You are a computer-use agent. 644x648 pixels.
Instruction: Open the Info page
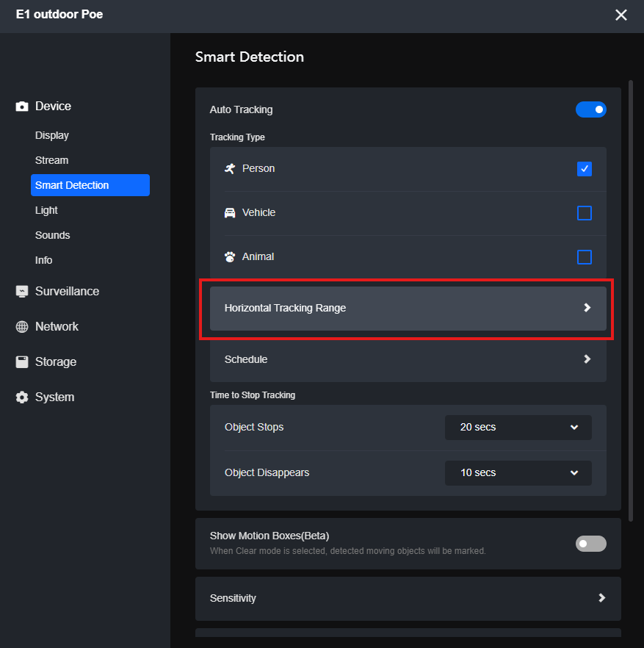[43, 260]
